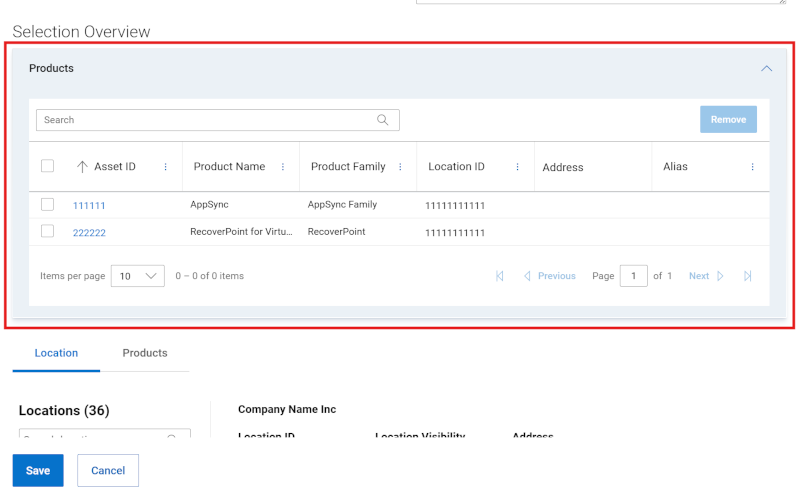Screen dimensions: 800x503
Task: Switch to the Products tab
Action: tap(145, 353)
